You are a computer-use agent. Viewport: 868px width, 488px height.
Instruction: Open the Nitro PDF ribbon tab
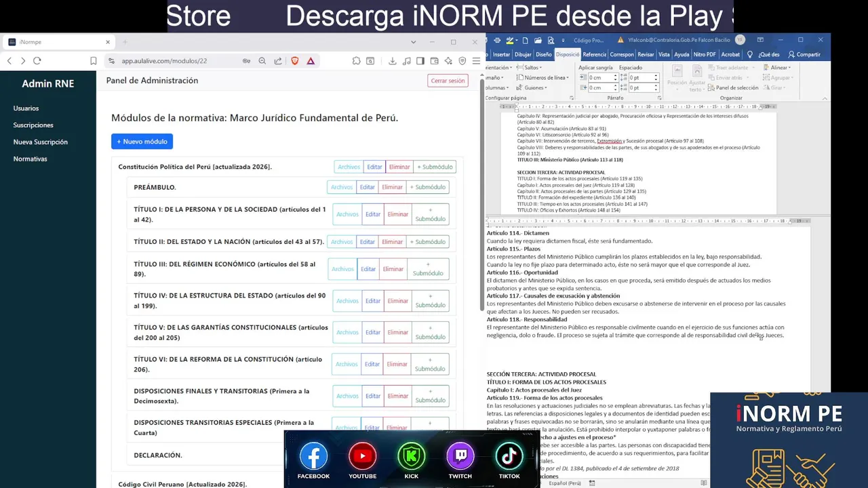(x=705, y=54)
